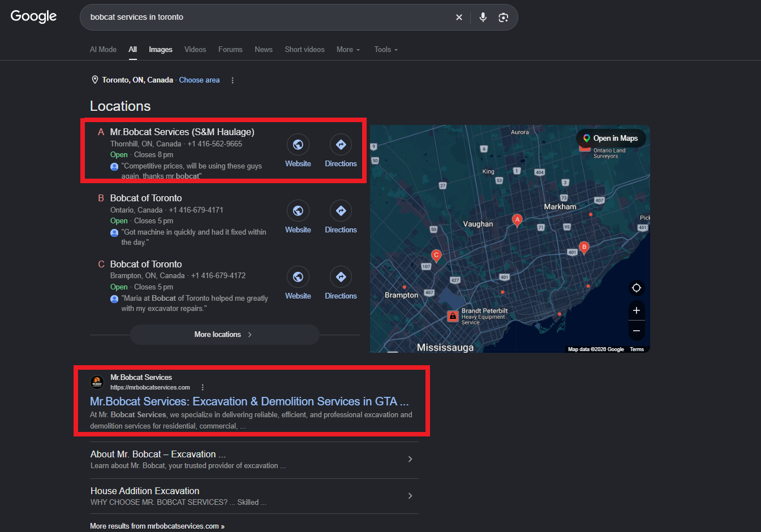The height and width of the screenshot is (532, 761).
Task: Click More results from mrbobcatservices.com link
Action: [x=157, y=526]
